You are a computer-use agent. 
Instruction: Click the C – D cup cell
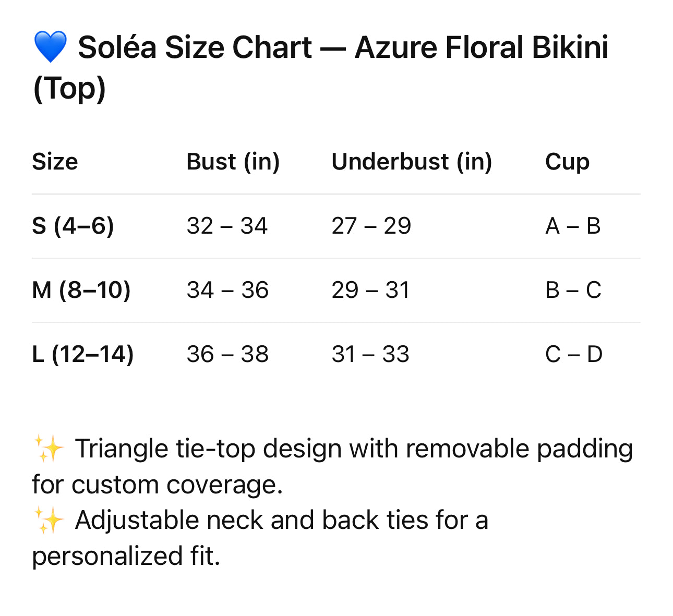tap(573, 354)
